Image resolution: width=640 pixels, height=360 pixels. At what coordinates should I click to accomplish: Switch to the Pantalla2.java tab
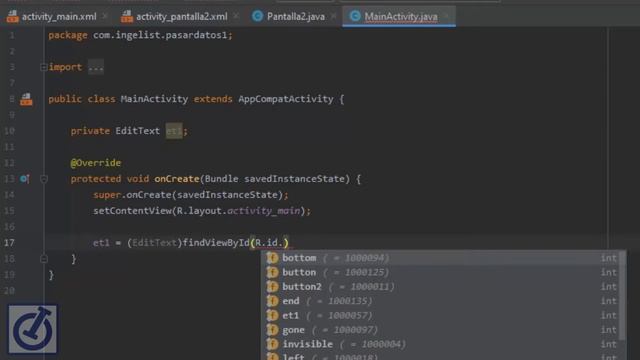[296, 17]
